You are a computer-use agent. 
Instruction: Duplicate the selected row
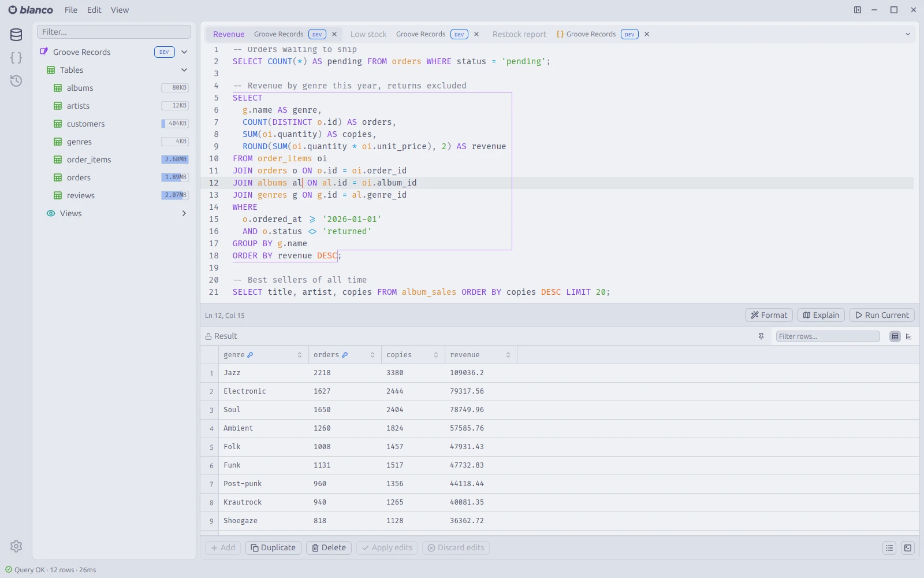(273, 548)
